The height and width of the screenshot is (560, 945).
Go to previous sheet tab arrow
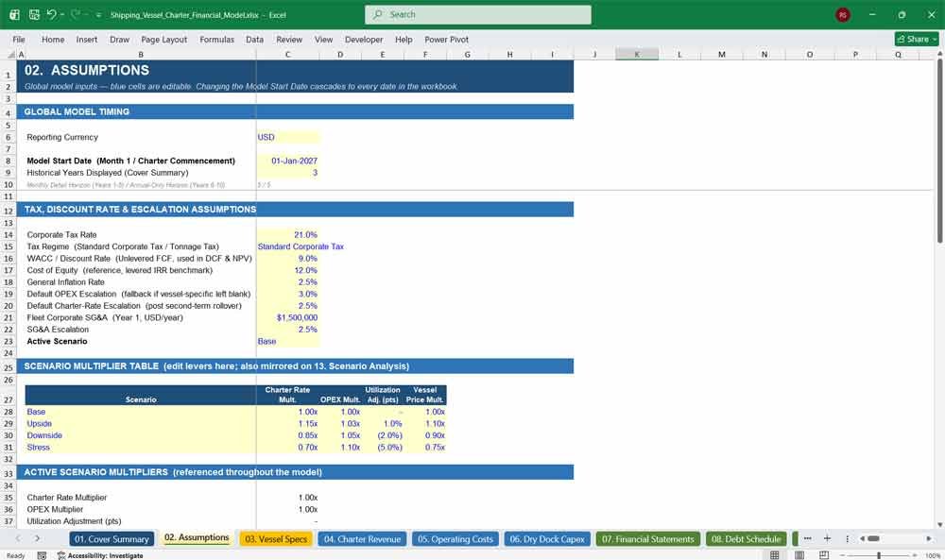(x=18, y=538)
